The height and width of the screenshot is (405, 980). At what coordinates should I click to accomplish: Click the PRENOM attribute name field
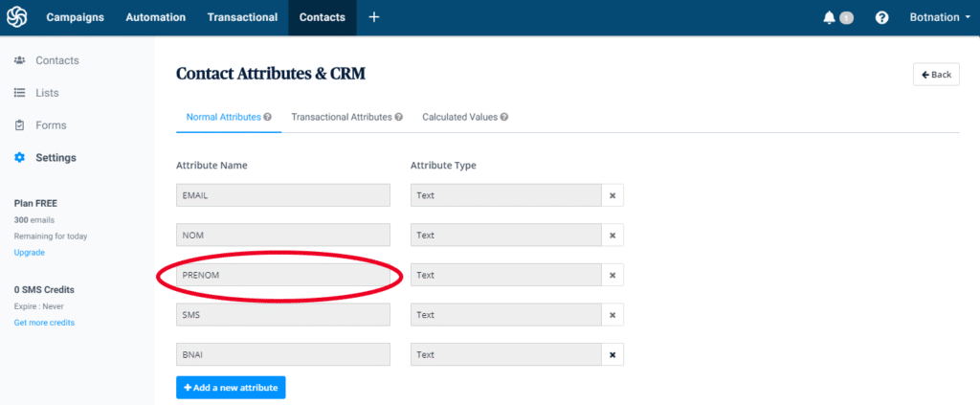(283, 275)
